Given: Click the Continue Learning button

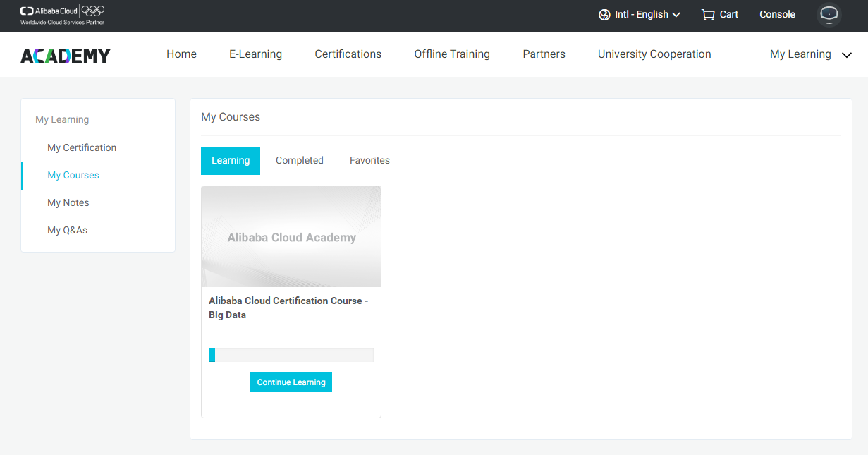Looking at the screenshot, I should point(291,382).
